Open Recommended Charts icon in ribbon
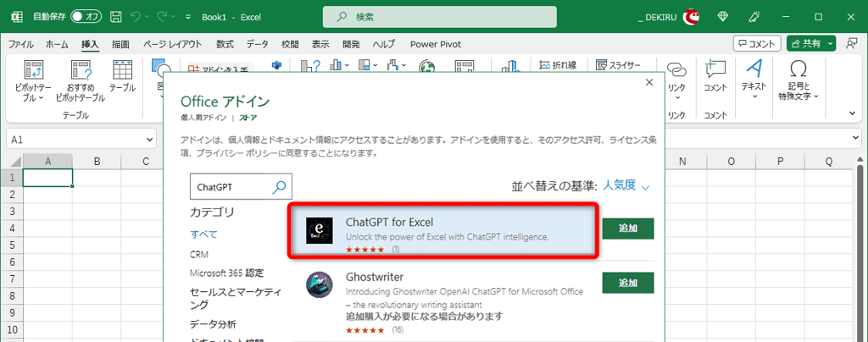The width and height of the screenshot is (868, 342). tap(310, 67)
